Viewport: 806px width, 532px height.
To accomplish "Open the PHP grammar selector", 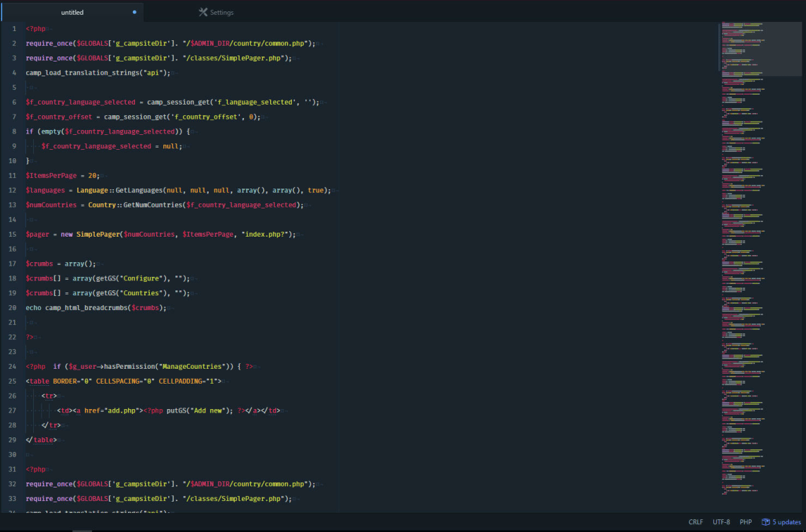I will (745, 521).
